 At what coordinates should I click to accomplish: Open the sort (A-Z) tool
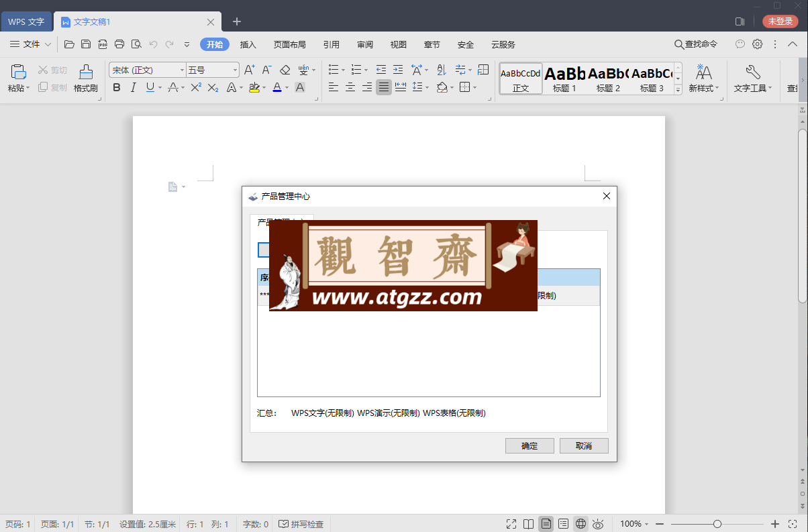442,70
